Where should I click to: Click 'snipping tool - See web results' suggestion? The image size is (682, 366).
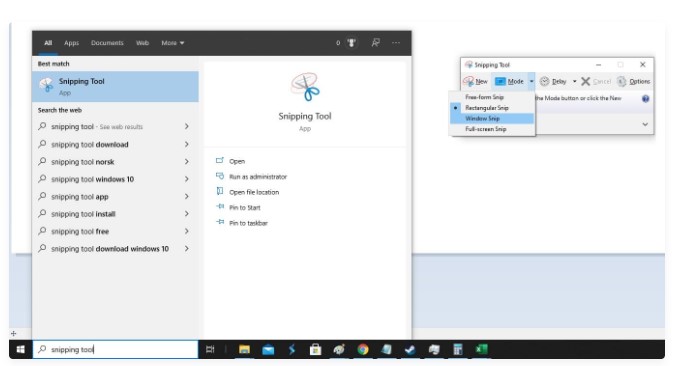(115, 126)
